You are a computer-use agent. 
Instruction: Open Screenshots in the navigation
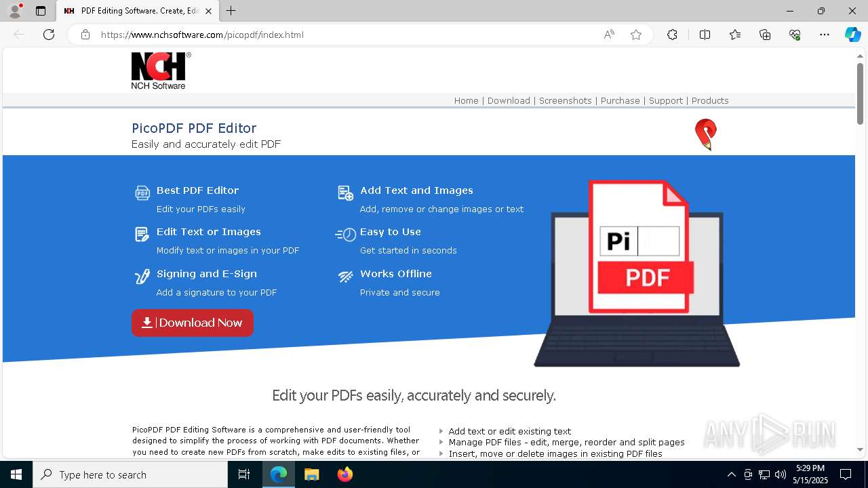[x=565, y=100]
